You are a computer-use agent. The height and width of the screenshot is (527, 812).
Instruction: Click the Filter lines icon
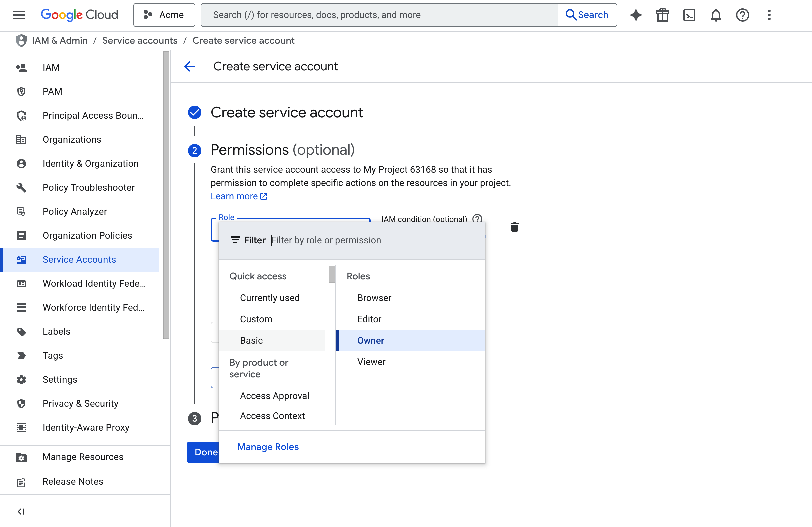(x=235, y=240)
